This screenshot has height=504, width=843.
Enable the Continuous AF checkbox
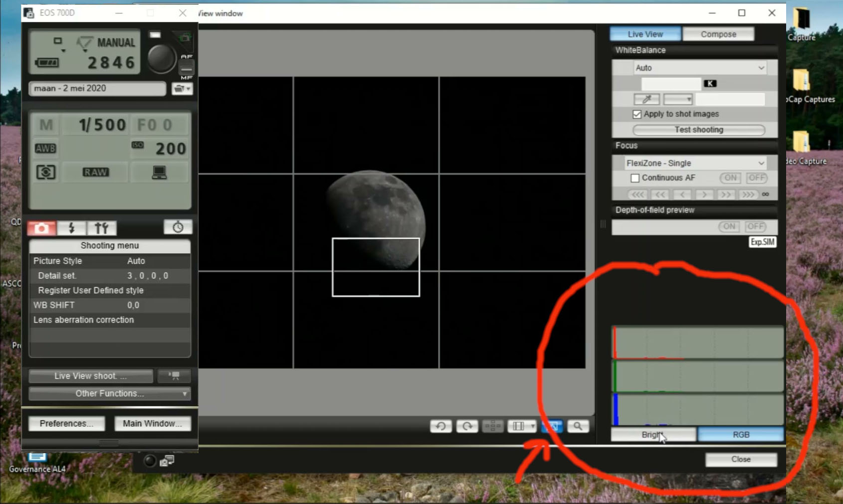point(635,178)
